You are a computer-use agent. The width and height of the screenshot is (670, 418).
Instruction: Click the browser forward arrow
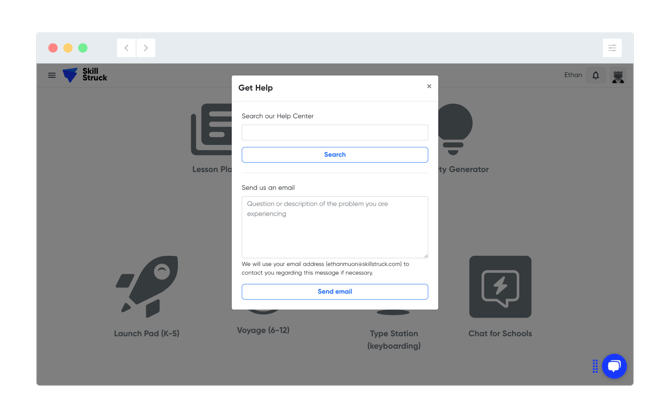146,48
